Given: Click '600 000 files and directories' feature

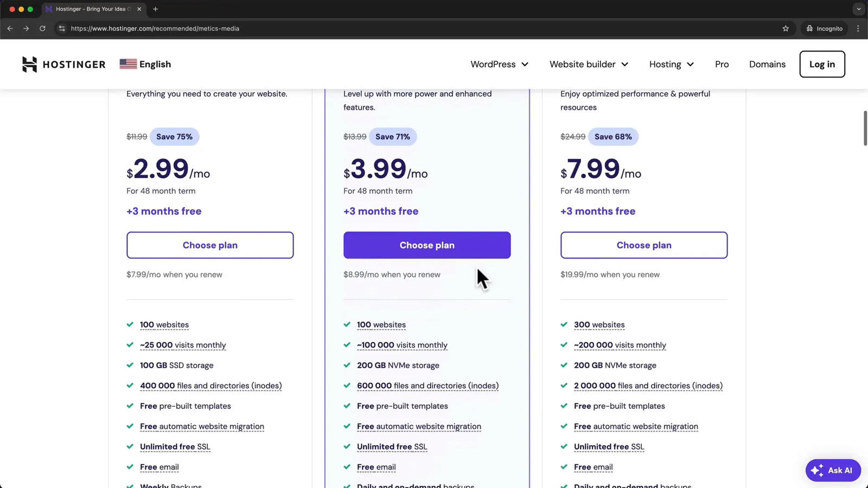Looking at the screenshot, I should [427, 386].
